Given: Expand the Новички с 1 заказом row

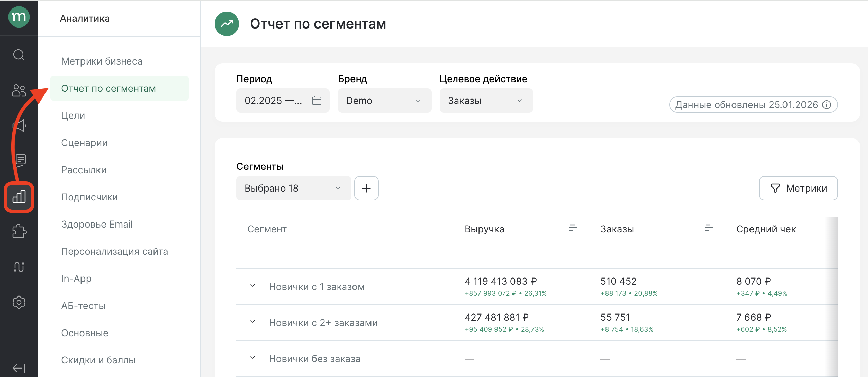Looking at the screenshot, I should coord(253,286).
